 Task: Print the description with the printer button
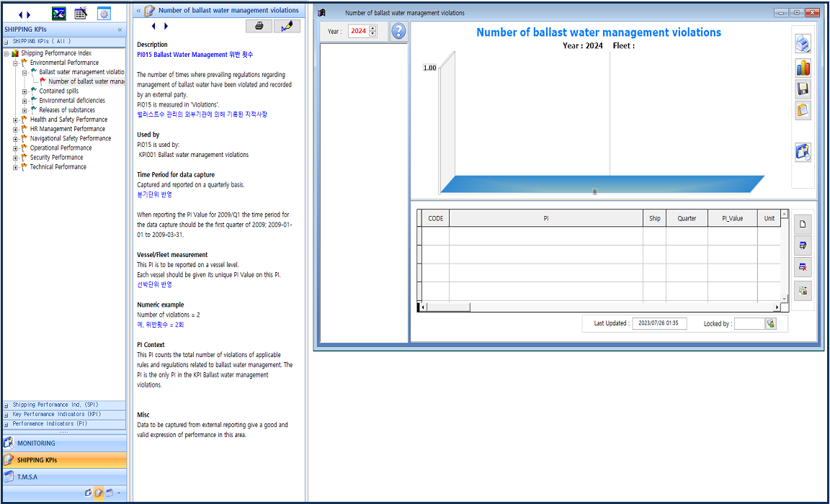(x=259, y=26)
